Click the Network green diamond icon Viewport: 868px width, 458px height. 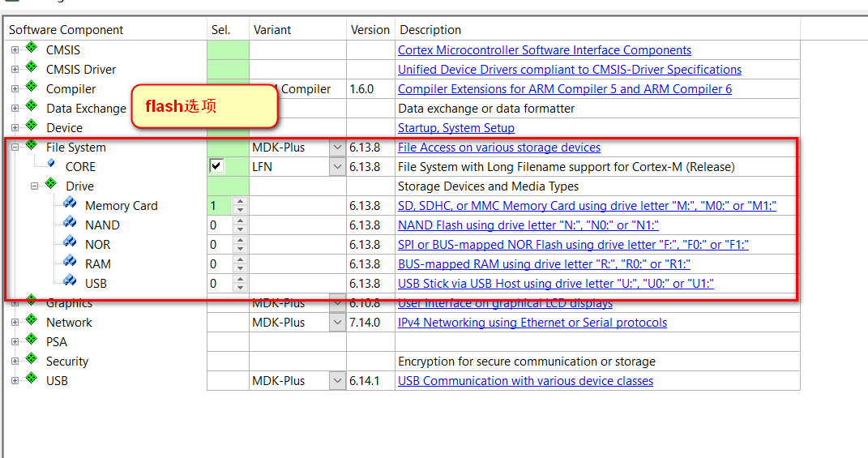(32, 321)
